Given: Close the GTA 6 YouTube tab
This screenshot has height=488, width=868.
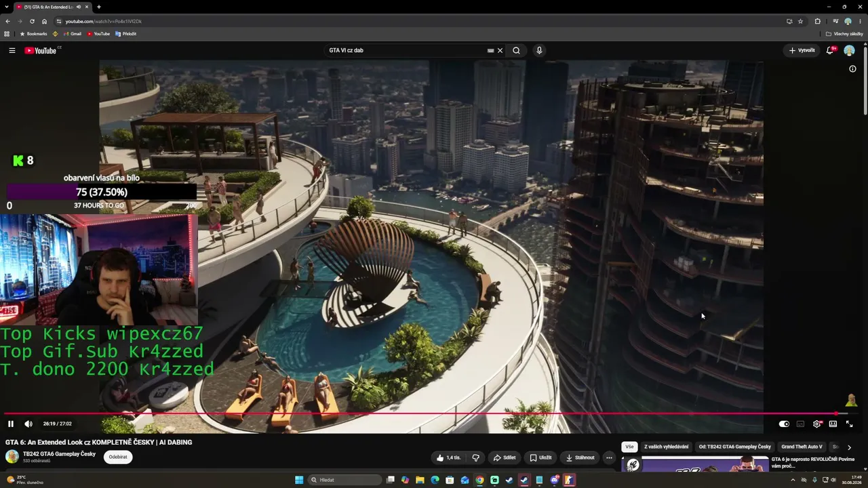Looking at the screenshot, I should [86, 7].
